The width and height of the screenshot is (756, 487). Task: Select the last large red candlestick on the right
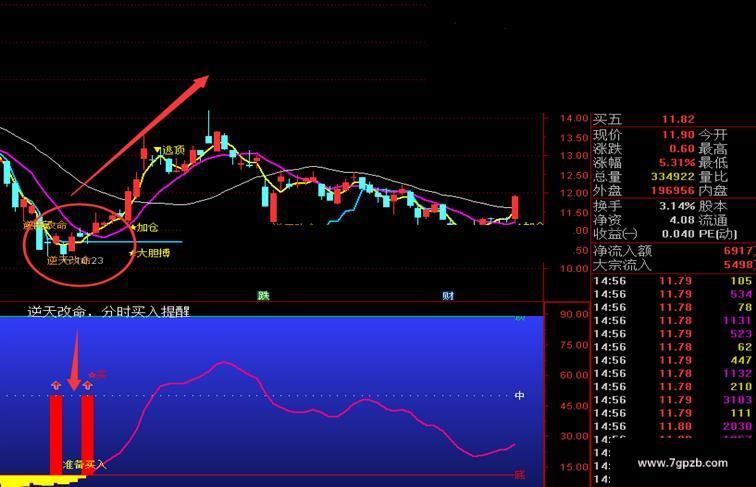(x=515, y=207)
